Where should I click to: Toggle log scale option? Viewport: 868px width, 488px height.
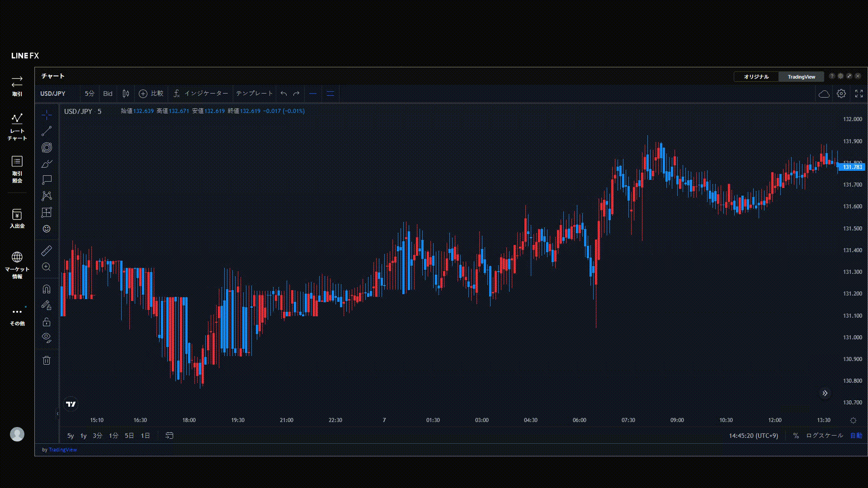[824, 436]
